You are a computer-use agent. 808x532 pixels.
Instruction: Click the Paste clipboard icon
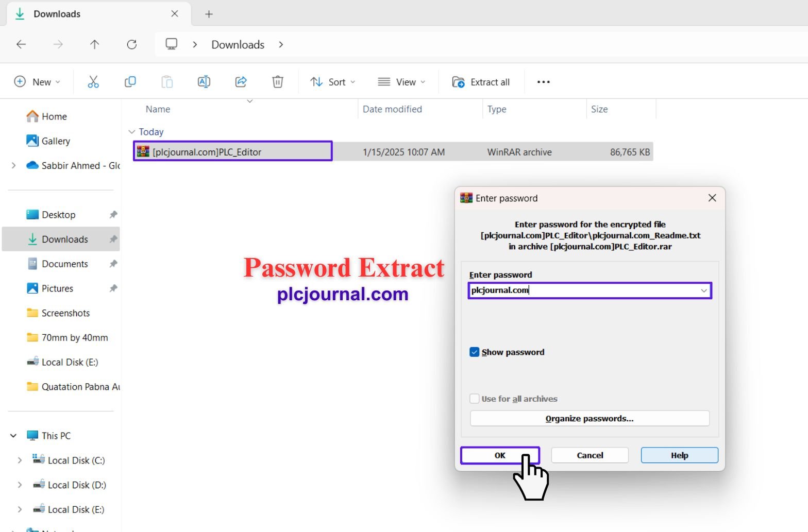167,82
